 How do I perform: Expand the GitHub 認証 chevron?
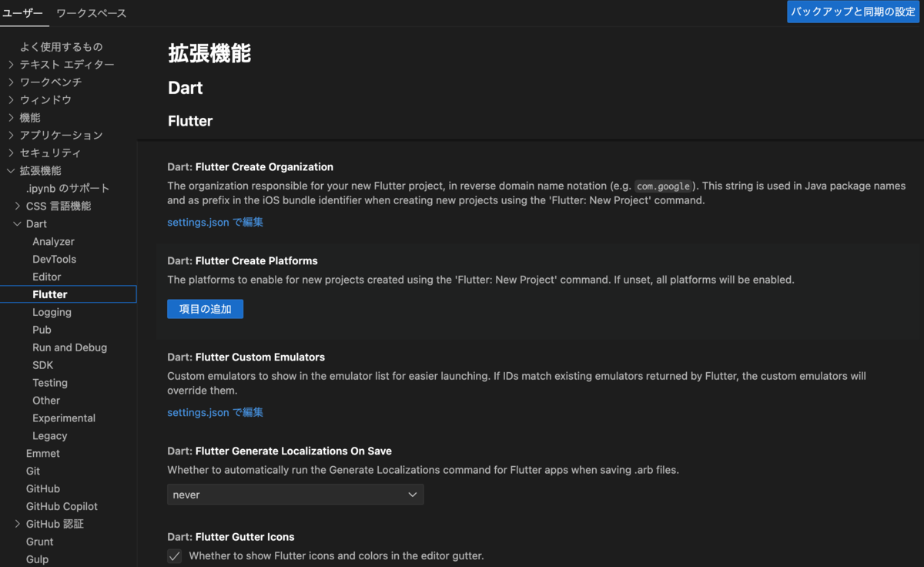[x=18, y=524]
